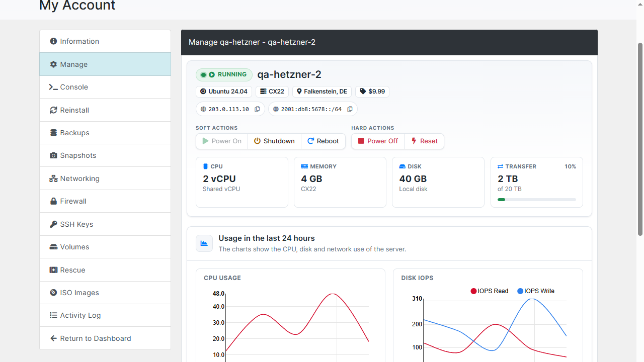Screen dimensions: 644x362
Task: Copy the IPv4 address 203.0.113.10
Action: [x=257, y=109]
